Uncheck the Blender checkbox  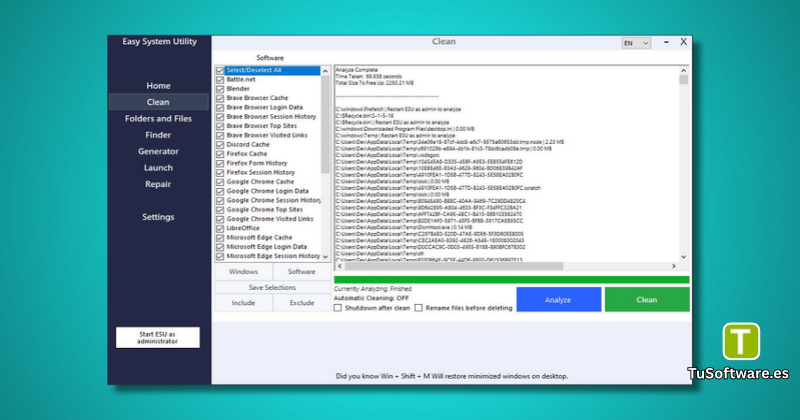point(220,89)
